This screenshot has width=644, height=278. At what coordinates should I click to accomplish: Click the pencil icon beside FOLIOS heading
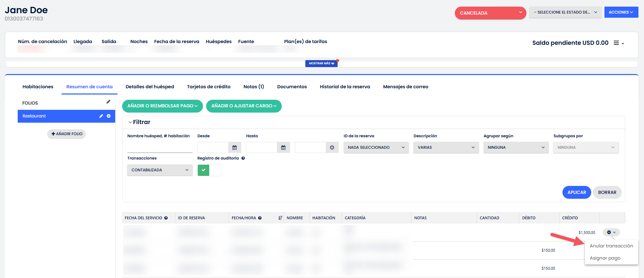point(108,102)
